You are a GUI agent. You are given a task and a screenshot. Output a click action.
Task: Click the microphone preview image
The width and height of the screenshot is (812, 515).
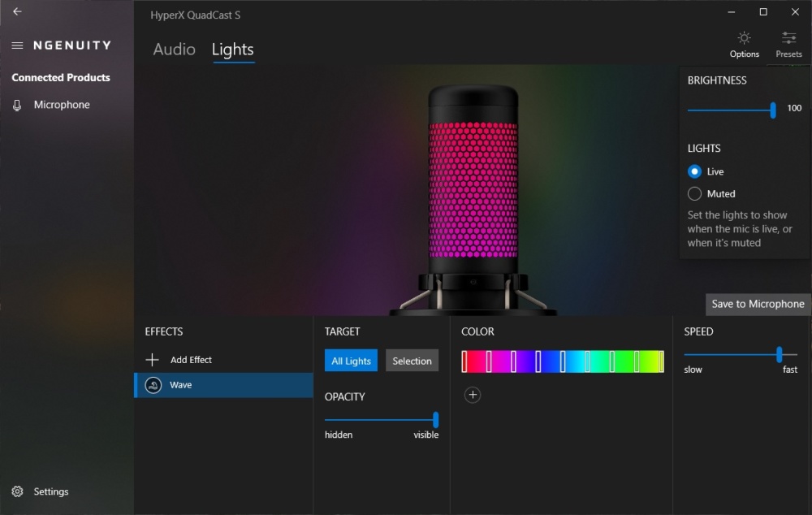pyautogui.click(x=473, y=200)
